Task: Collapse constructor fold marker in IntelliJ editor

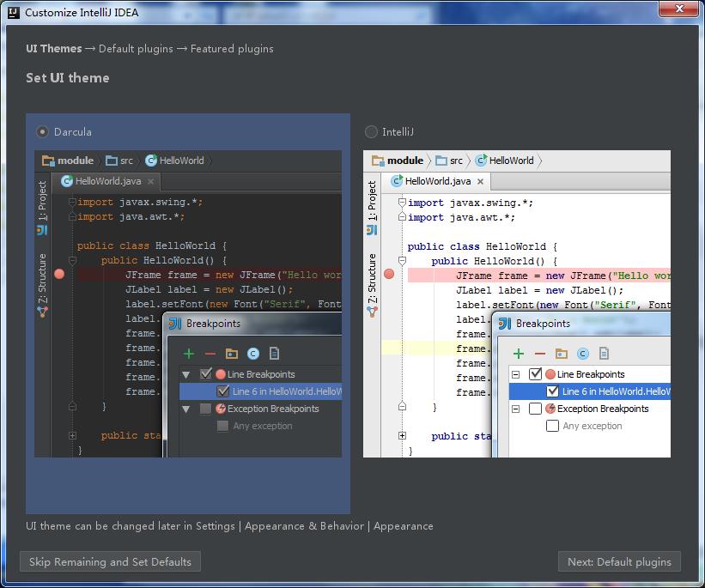Action: click(x=403, y=261)
